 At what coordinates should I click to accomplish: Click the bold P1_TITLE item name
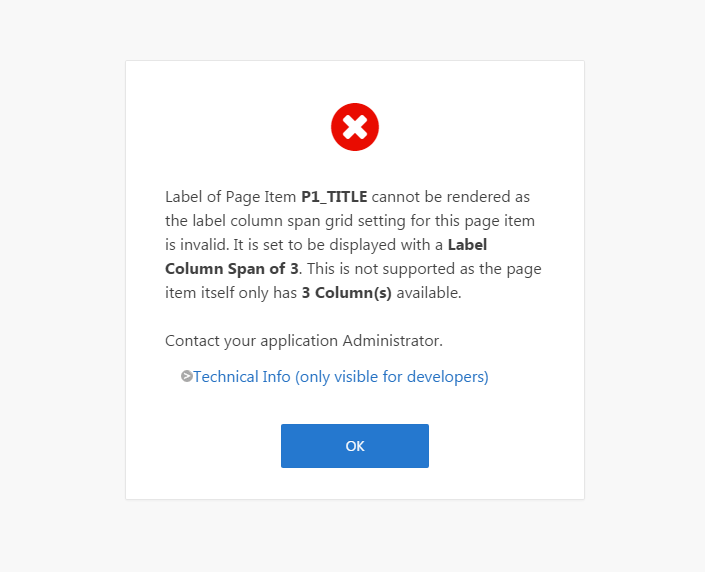334,197
